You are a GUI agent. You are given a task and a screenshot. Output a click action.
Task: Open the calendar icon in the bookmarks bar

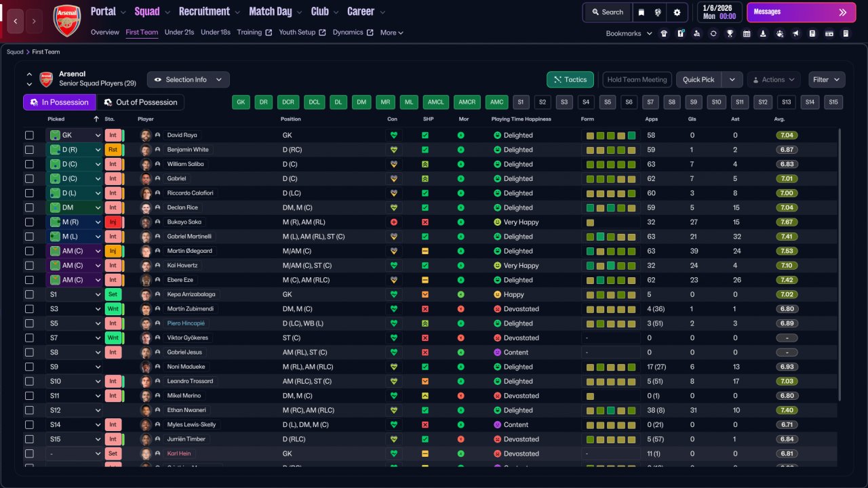pos(747,33)
